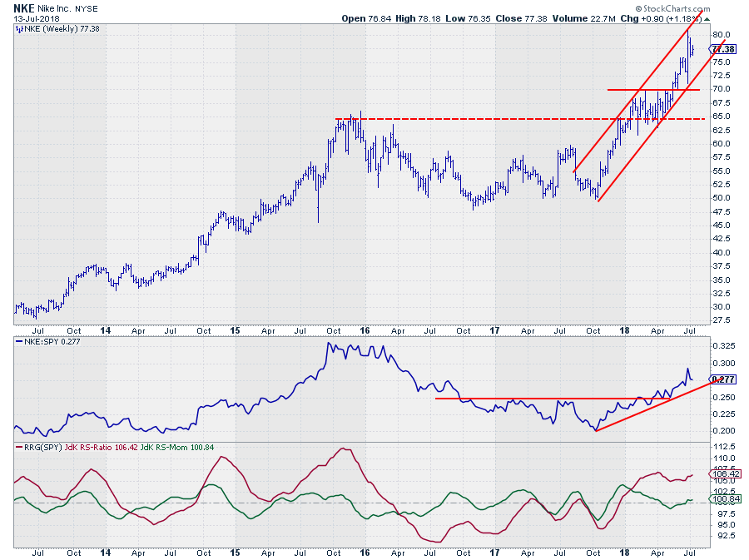Screen dimensions: 749x560
Task: Click the 106.42 RS-Ratio value tag
Action: point(723,476)
